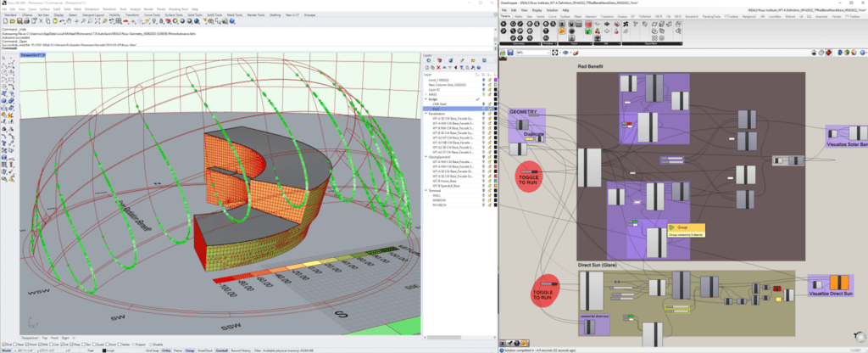Toggle Gumball in Rhino status bar
Screen dimensions: 868x353
tap(222, 350)
